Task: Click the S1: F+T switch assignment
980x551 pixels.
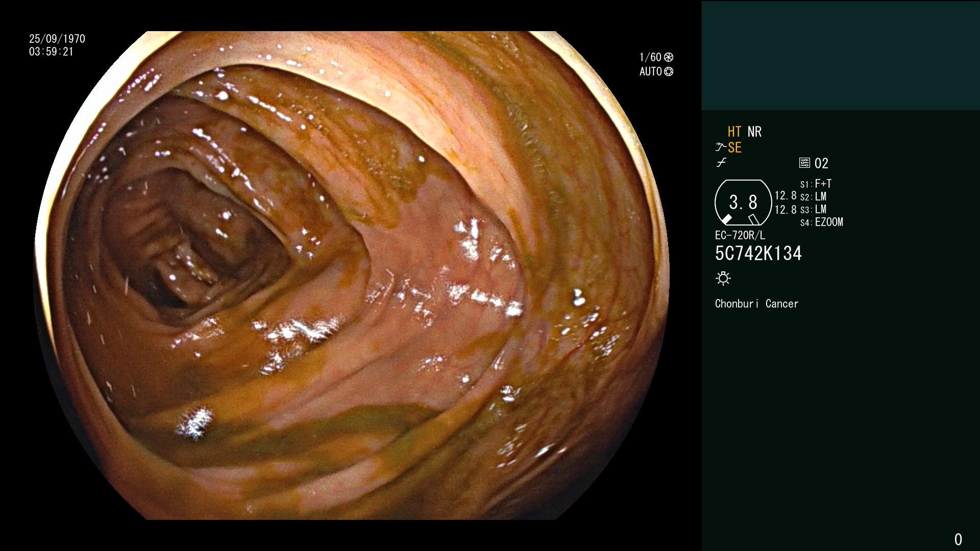Action: point(816,184)
